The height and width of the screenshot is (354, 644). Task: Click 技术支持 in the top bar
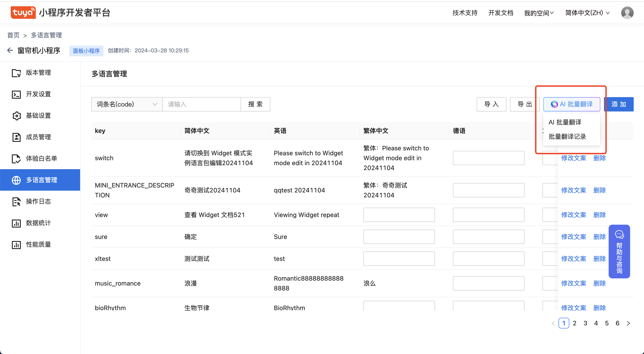pos(465,13)
